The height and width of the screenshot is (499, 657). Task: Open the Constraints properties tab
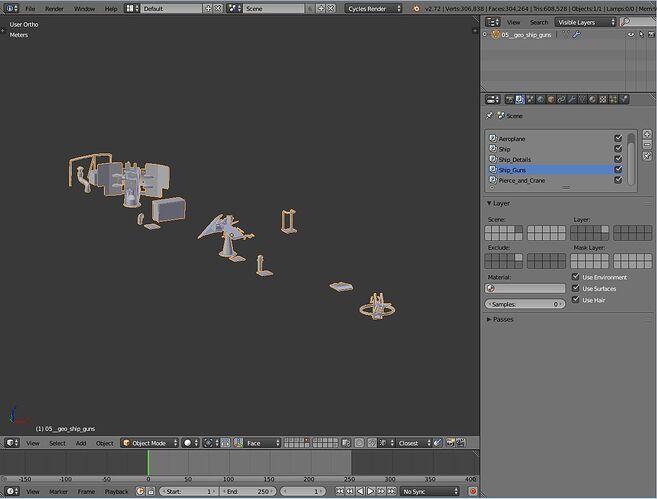[x=561, y=99]
